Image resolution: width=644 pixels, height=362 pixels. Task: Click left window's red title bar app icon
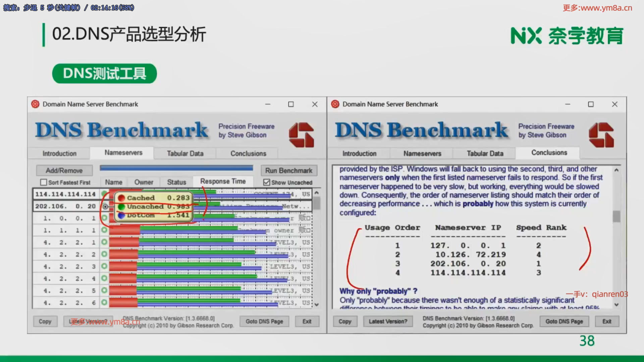pyautogui.click(x=35, y=104)
